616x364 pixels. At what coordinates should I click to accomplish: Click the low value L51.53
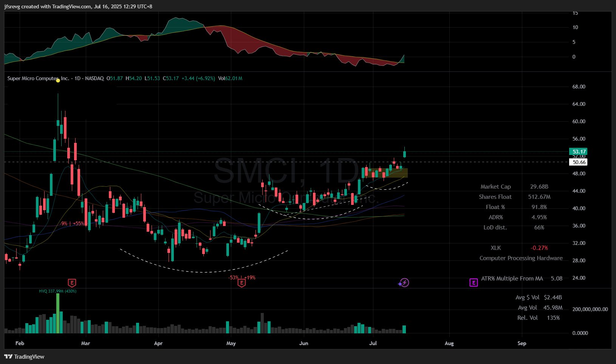pos(152,78)
